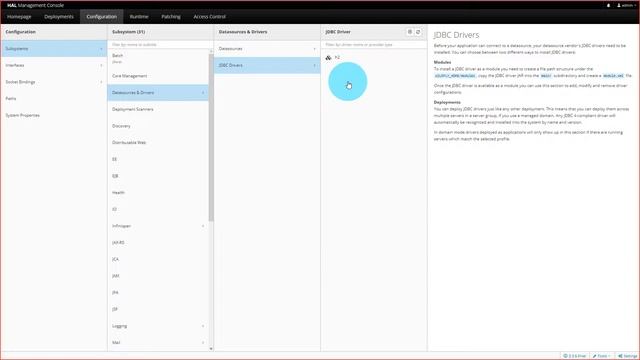This screenshot has width=640, height=360.
Task: Expand the Subsystems row chevron
Action: 101,49
